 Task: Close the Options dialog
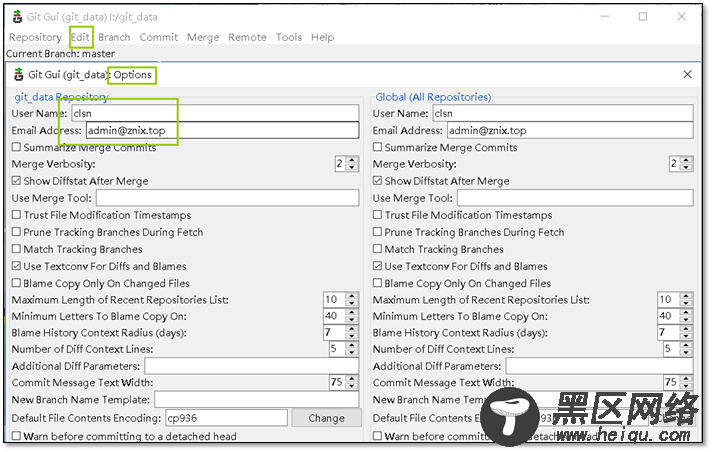click(x=687, y=75)
